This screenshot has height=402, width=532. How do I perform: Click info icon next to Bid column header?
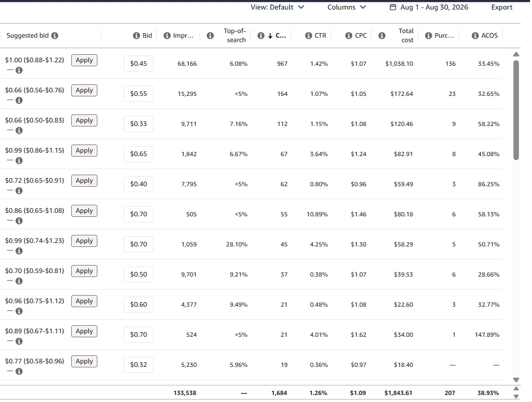tap(137, 36)
